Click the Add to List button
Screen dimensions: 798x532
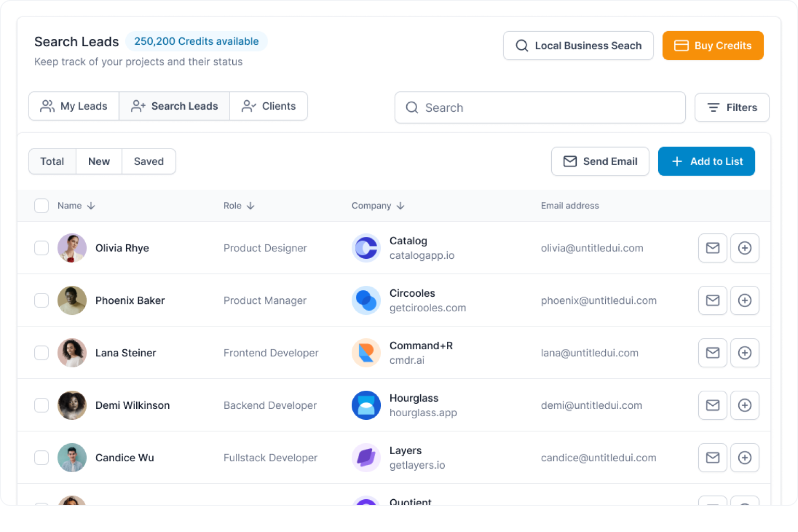click(706, 162)
